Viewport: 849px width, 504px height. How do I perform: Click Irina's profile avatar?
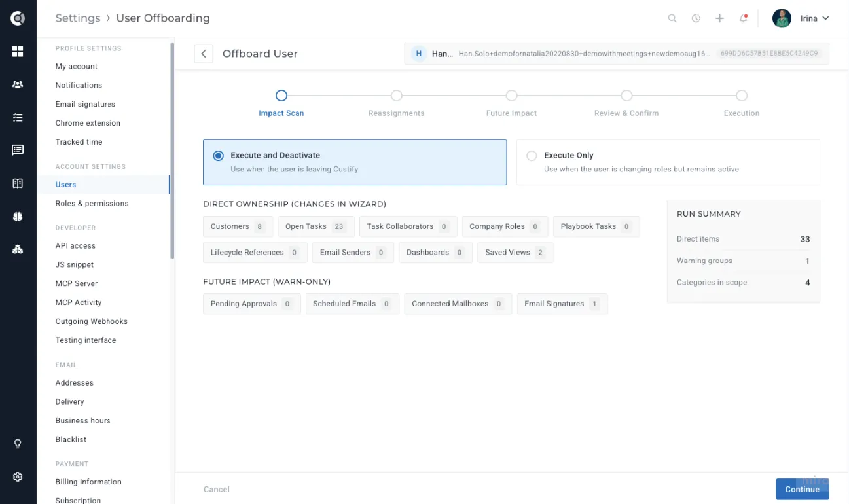(x=782, y=18)
